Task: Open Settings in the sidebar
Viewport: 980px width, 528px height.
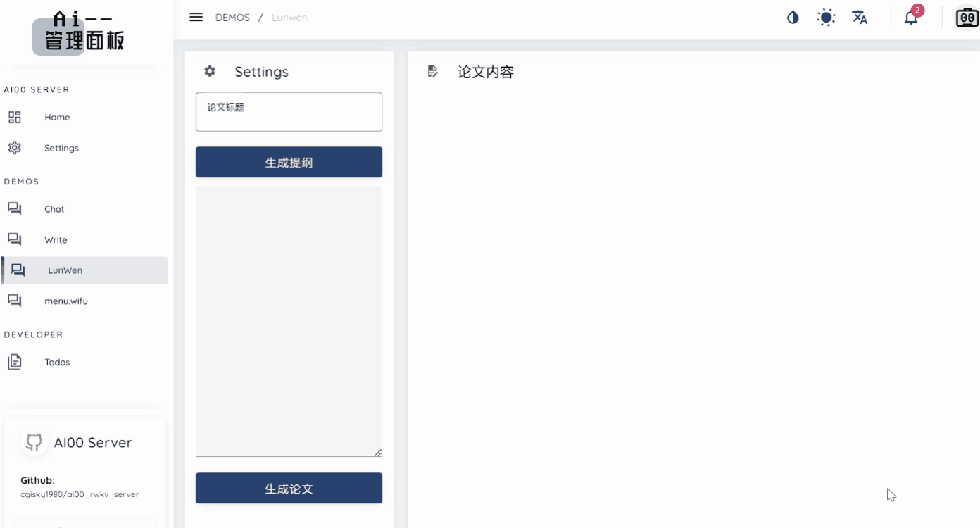Action: [x=61, y=148]
